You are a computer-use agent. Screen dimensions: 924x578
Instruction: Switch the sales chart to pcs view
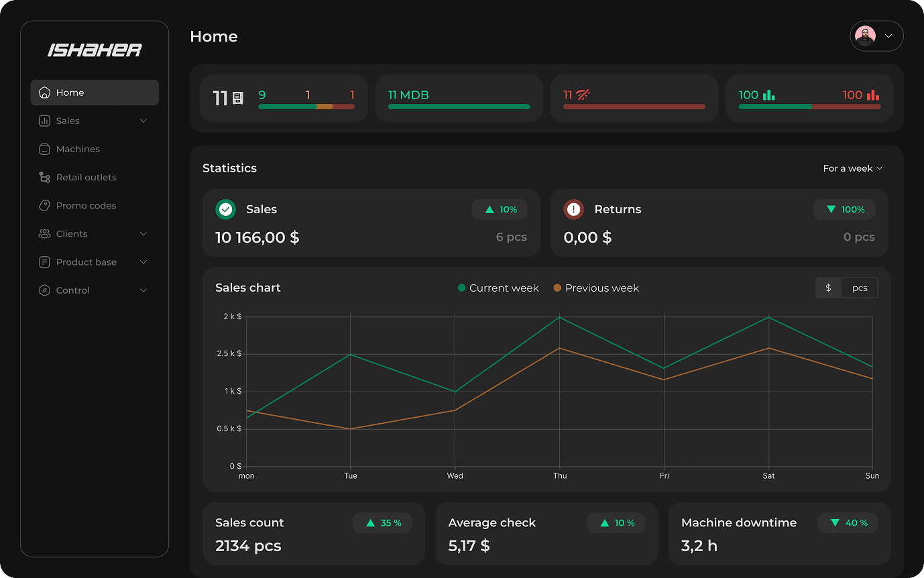pos(860,288)
